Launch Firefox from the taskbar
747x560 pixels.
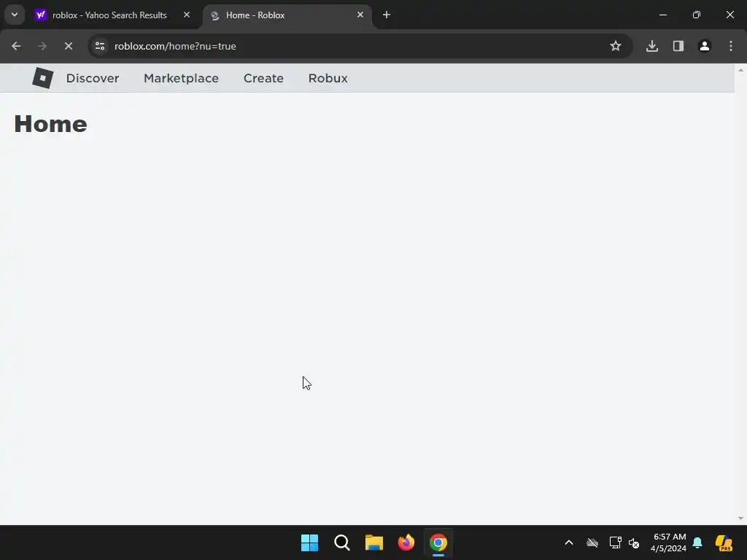pos(406,542)
